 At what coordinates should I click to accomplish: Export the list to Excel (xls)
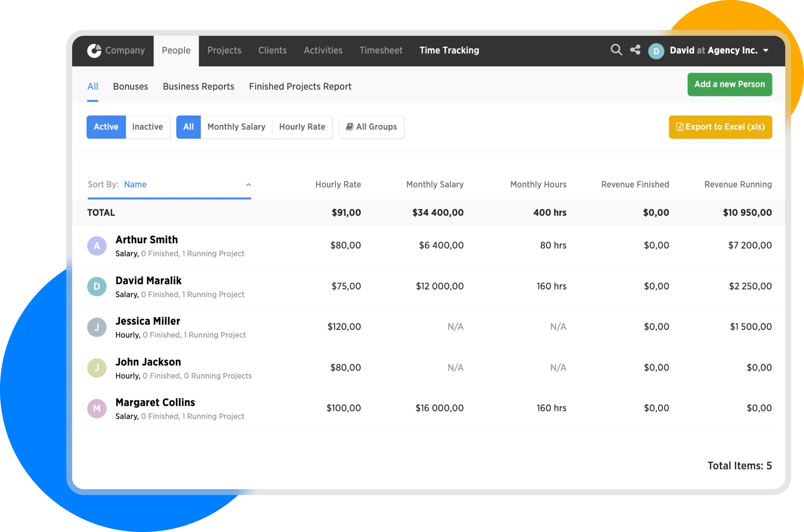720,127
